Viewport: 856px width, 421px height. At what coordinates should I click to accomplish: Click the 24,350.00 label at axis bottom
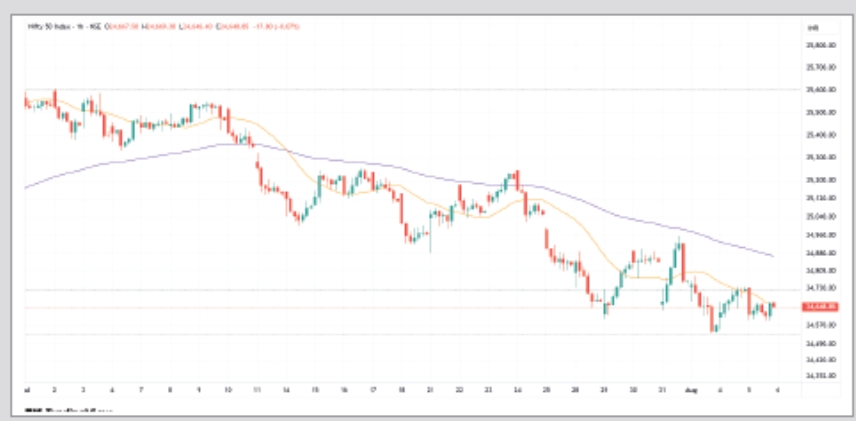(819, 375)
